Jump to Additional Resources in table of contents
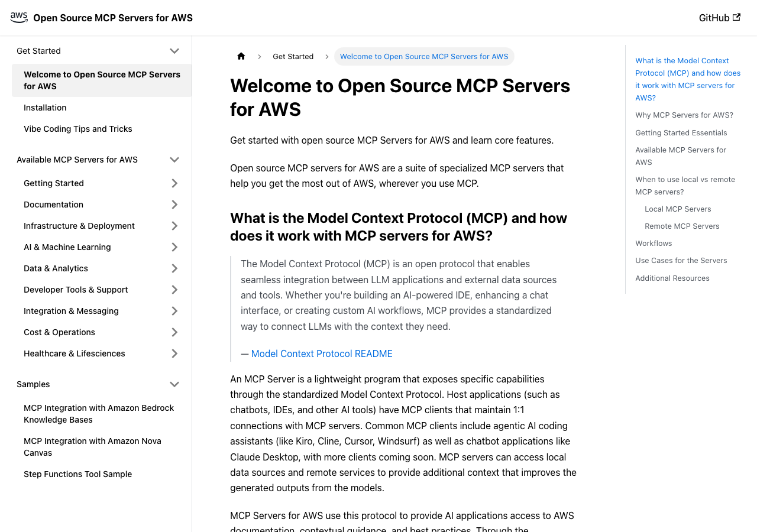The width and height of the screenshot is (757, 532). tap(672, 278)
